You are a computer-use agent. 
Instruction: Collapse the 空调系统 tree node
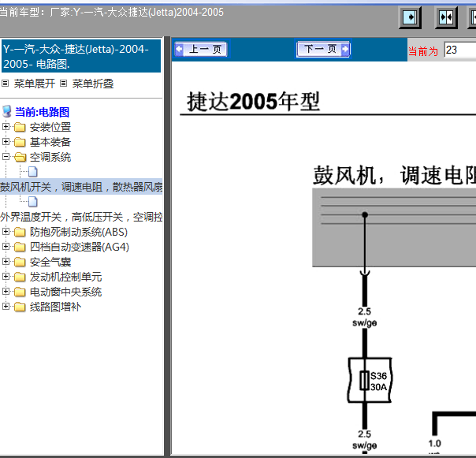[6, 157]
